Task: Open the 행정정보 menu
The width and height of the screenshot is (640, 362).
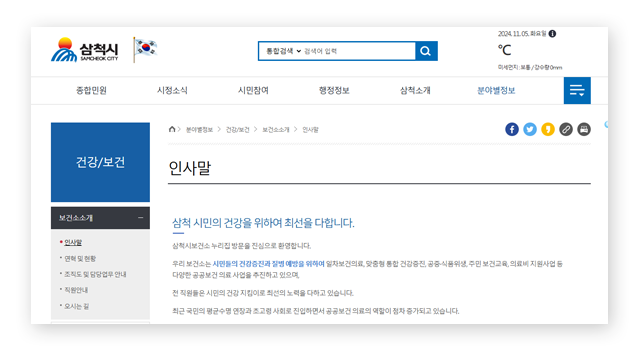Action: [334, 90]
